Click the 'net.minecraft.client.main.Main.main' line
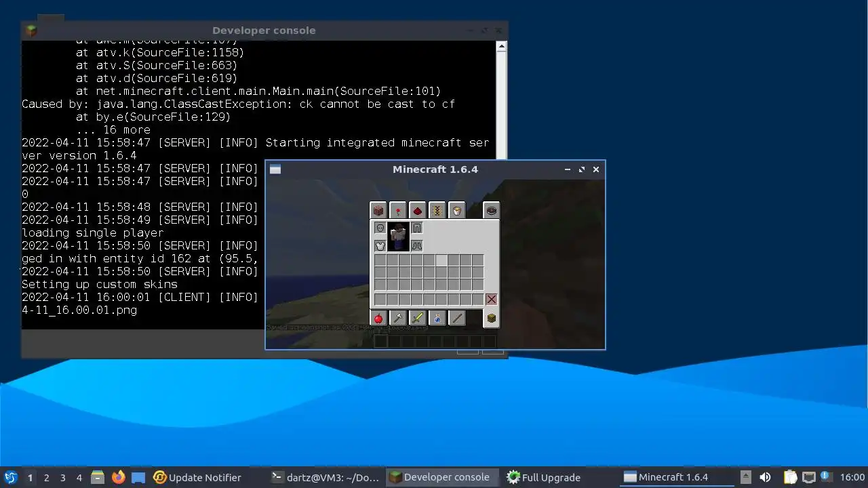 click(x=258, y=91)
